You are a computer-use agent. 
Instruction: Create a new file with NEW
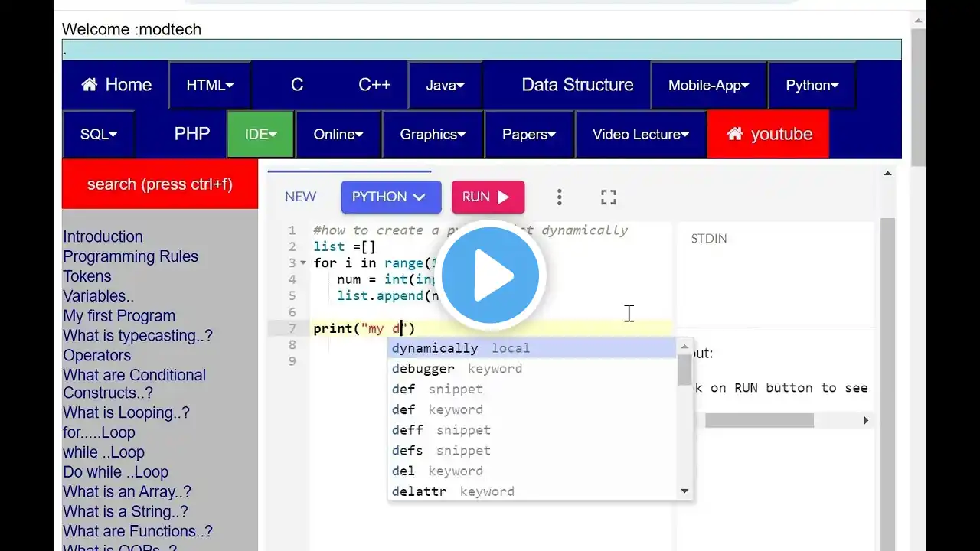click(300, 197)
